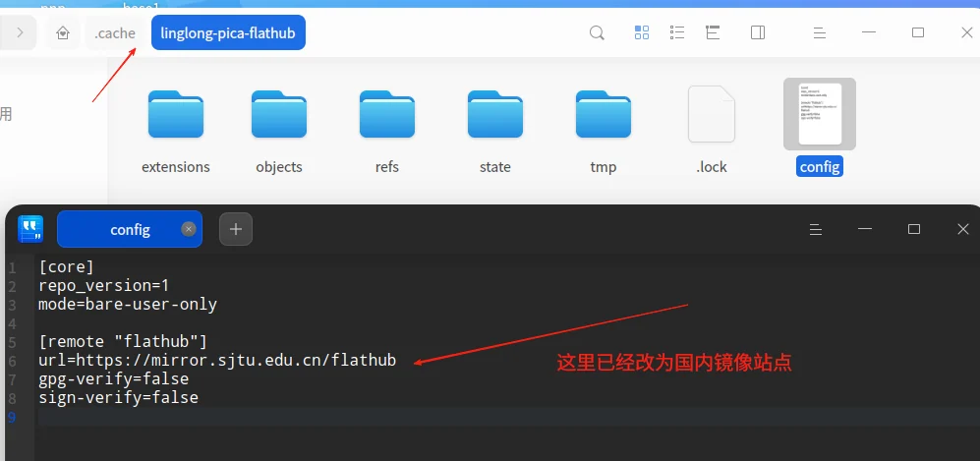Open the .cache breadcrumb folder
This screenshot has width=980, height=461.
[115, 33]
